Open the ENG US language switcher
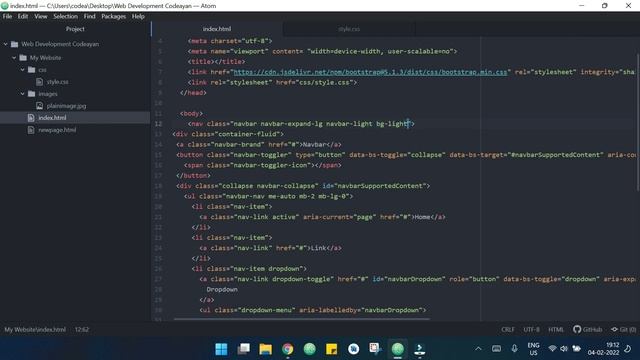640x360 pixels. click(x=533, y=349)
